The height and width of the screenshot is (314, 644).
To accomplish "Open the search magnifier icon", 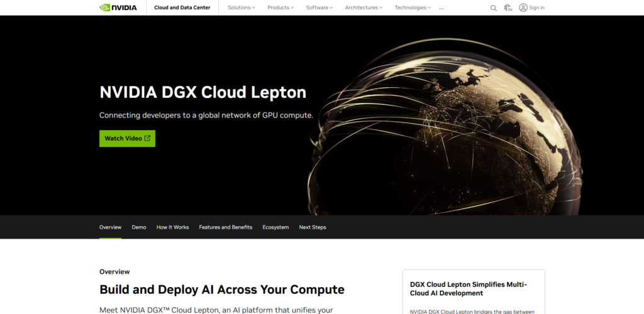I will [x=493, y=8].
